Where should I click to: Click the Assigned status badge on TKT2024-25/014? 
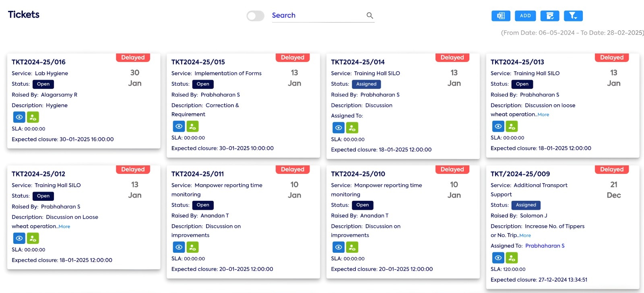[366, 84]
